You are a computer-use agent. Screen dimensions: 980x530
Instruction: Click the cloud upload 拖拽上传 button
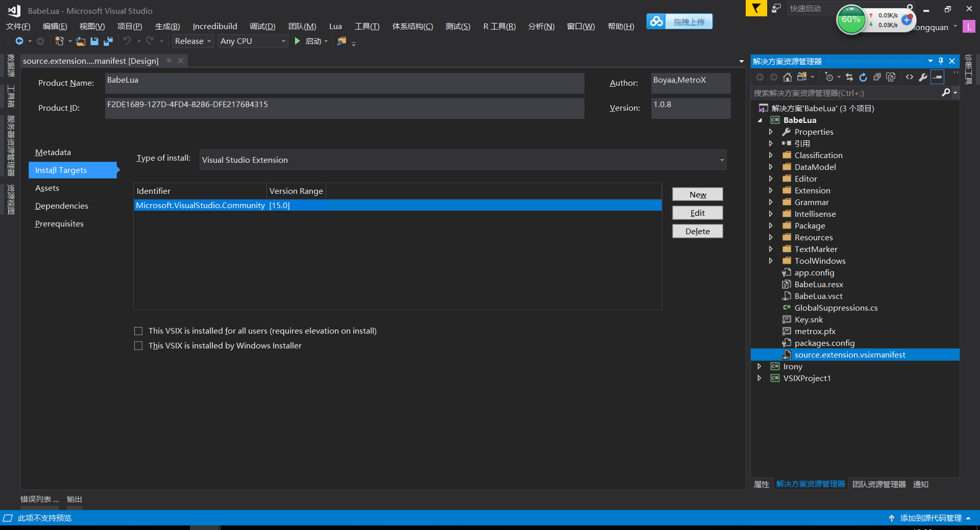pyautogui.click(x=679, y=21)
